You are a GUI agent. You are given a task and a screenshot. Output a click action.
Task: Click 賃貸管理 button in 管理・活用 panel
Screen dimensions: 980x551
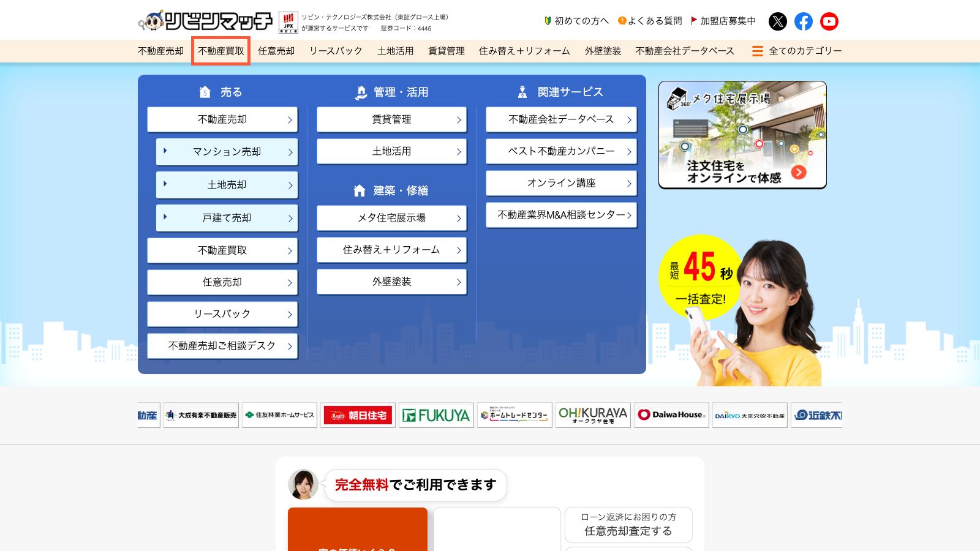tap(391, 119)
